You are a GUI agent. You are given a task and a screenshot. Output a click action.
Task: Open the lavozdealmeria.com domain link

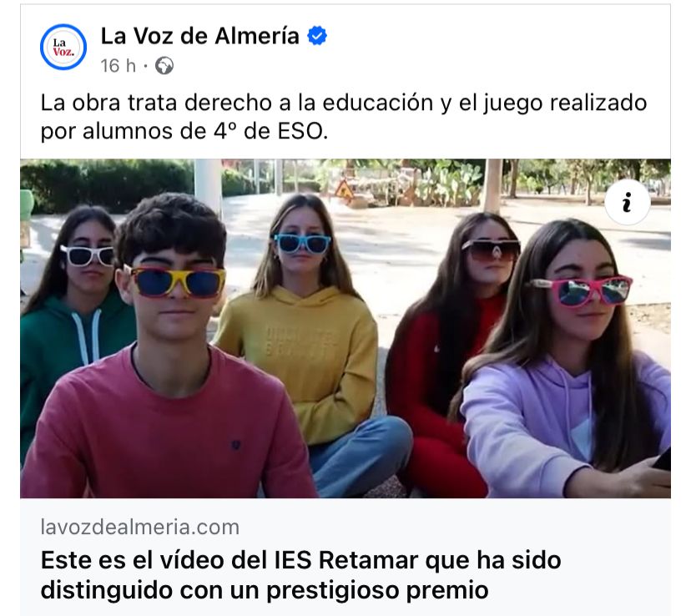click(x=139, y=527)
